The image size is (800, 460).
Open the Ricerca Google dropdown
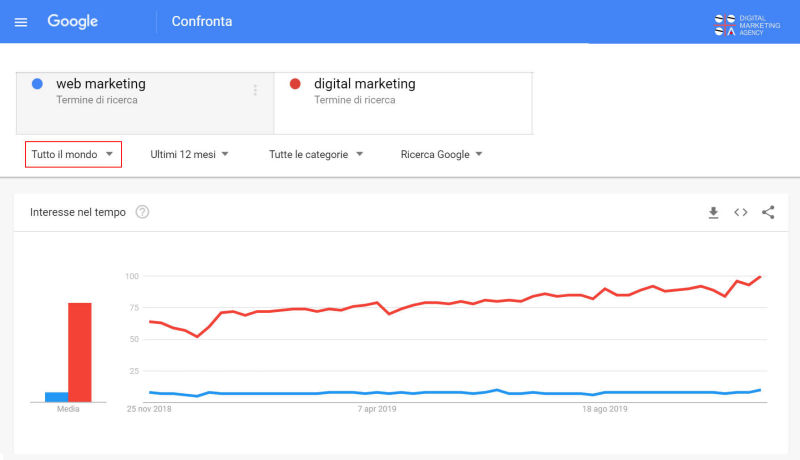point(441,154)
